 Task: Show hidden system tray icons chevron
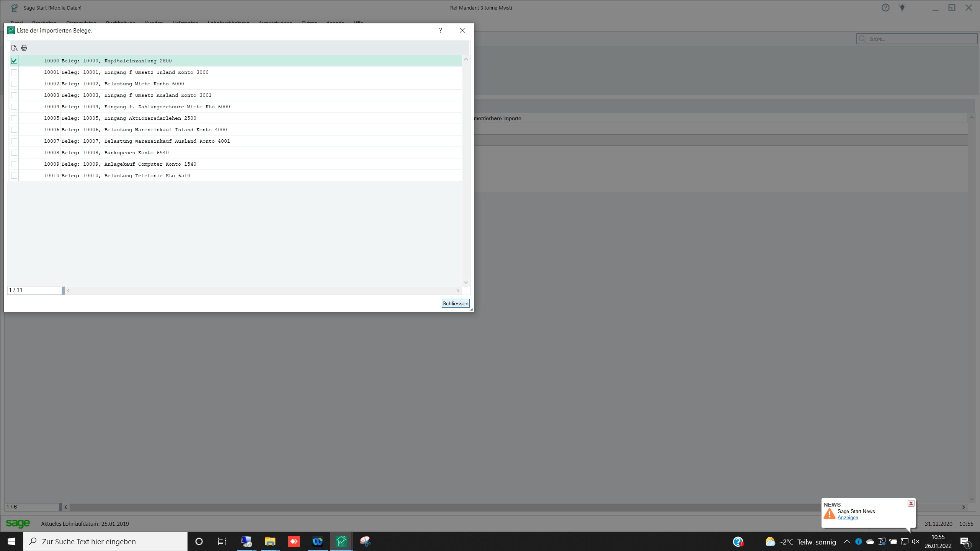[847, 541]
